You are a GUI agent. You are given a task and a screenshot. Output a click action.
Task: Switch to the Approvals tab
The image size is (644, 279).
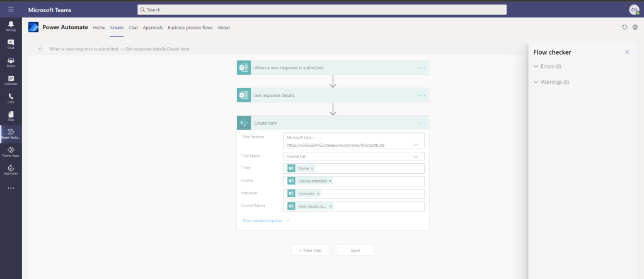point(152,28)
